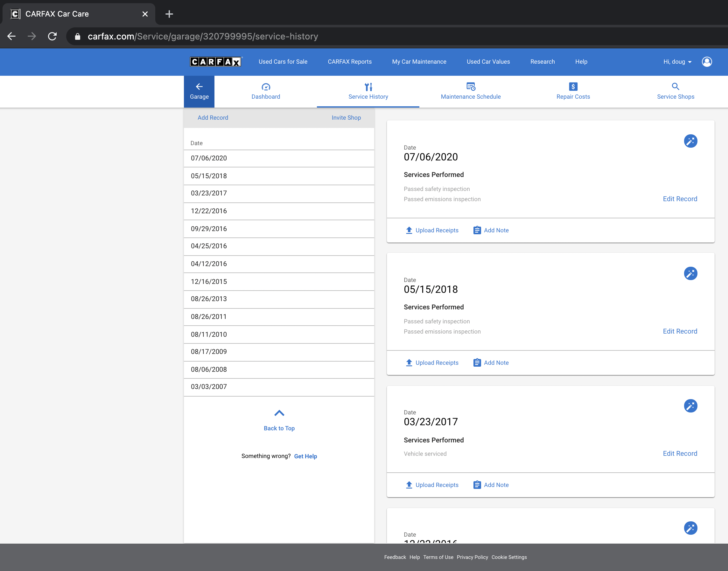Add Note to 05/15/2018 record
Viewport: 728px width, 571px height.
tap(491, 363)
